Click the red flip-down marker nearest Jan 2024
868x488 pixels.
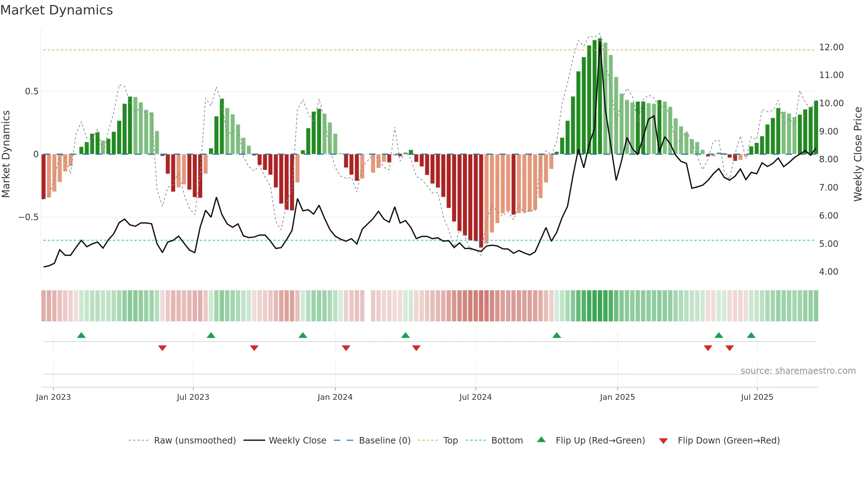click(x=346, y=348)
